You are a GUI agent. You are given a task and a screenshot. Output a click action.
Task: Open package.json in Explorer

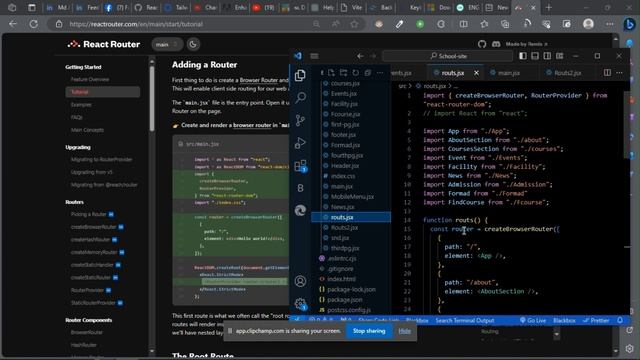tap(344, 300)
